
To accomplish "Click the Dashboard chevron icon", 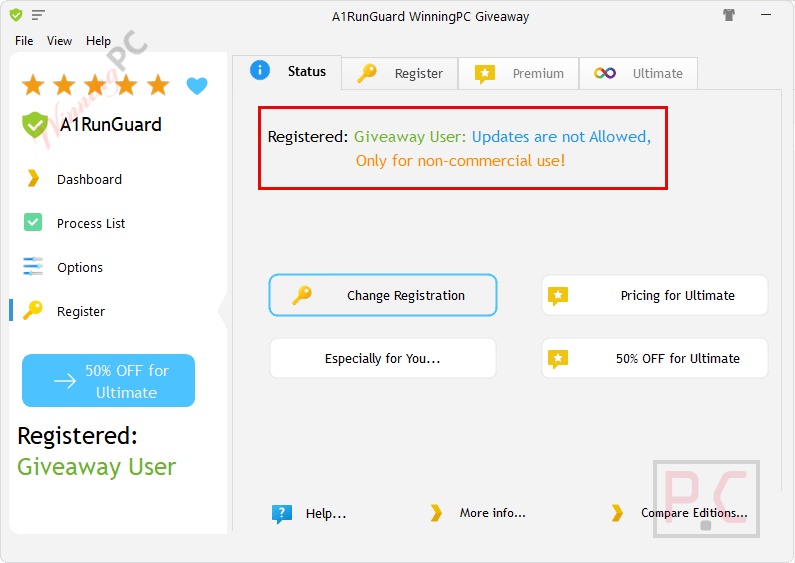I will (x=33, y=179).
